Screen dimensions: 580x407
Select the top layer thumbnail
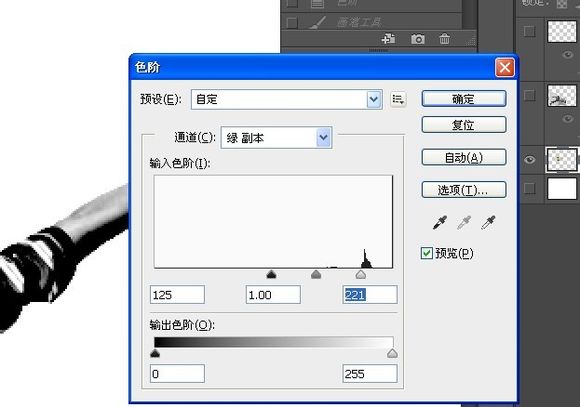coord(562,31)
